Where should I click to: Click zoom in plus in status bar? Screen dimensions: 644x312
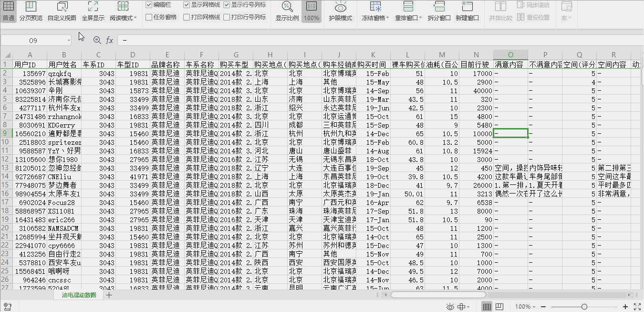click(625, 307)
